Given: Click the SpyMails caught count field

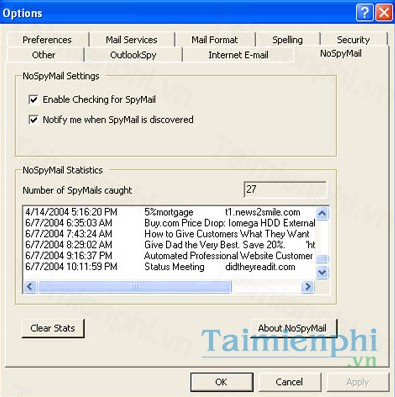Looking at the screenshot, I should [285, 189].
